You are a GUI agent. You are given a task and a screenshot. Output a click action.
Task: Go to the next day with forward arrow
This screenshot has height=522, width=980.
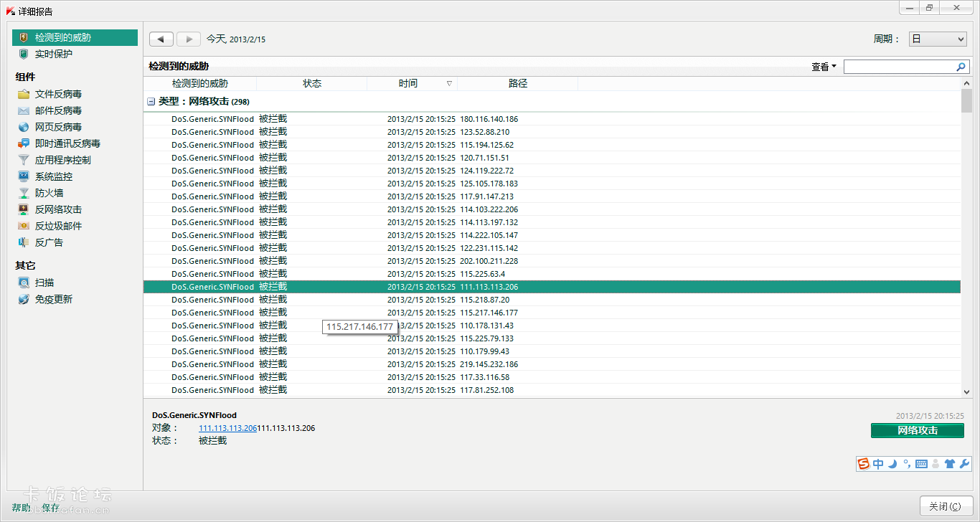189,39
